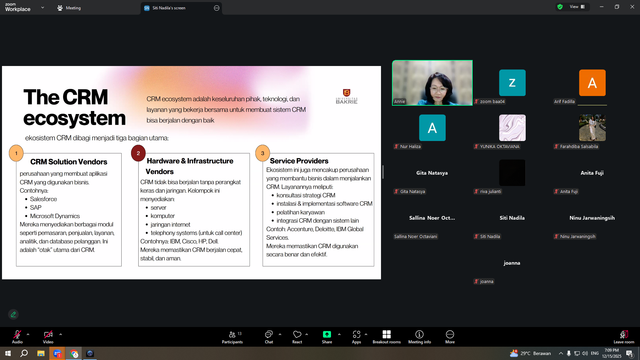Open the More options icon

[x=450, y=334]
